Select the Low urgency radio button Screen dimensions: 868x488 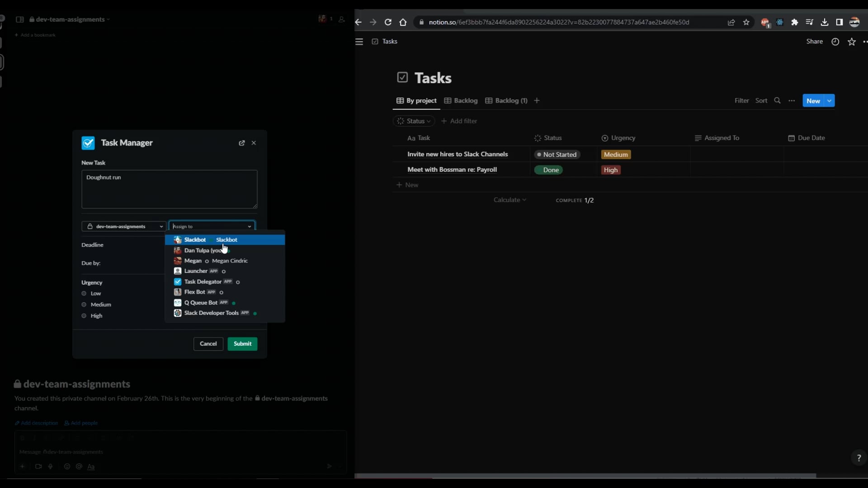pyautogui.click(x=84, y=293)
